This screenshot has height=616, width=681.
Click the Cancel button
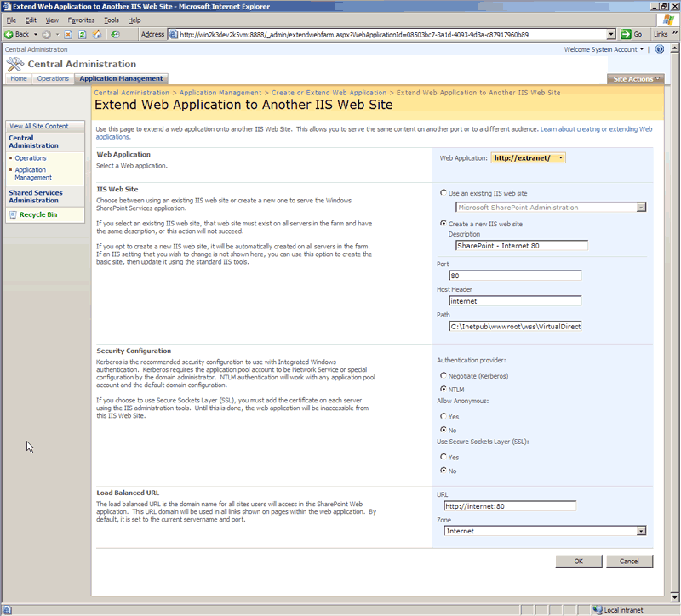point(629,561)
